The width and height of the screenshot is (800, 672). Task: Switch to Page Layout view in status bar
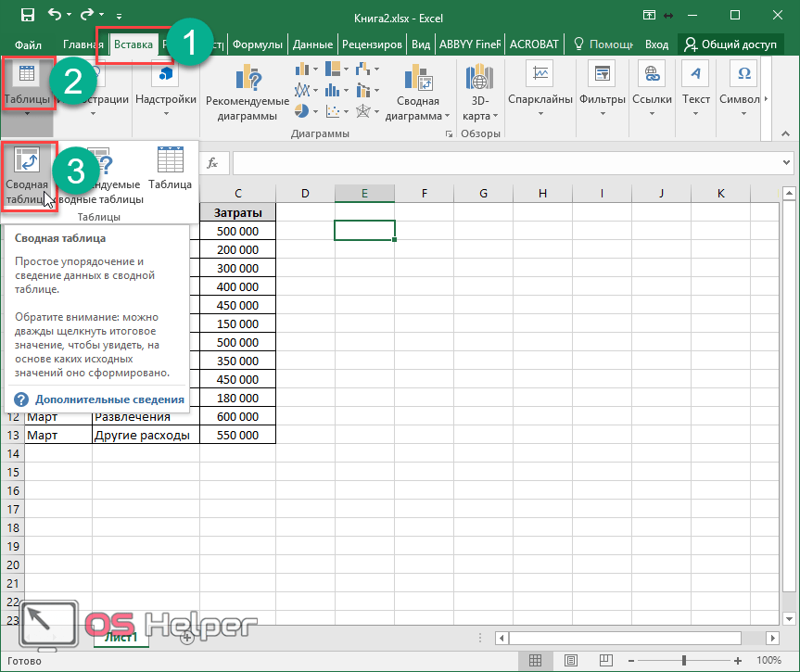pyautogui.click(x=570, y=661)
